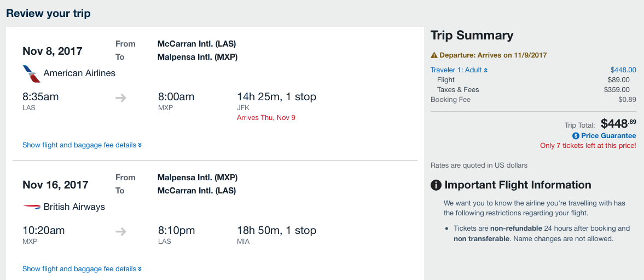This screenshot has height=280, width=644.
Task: Click the American Airlines logo icon
Action: click(32, 73)
